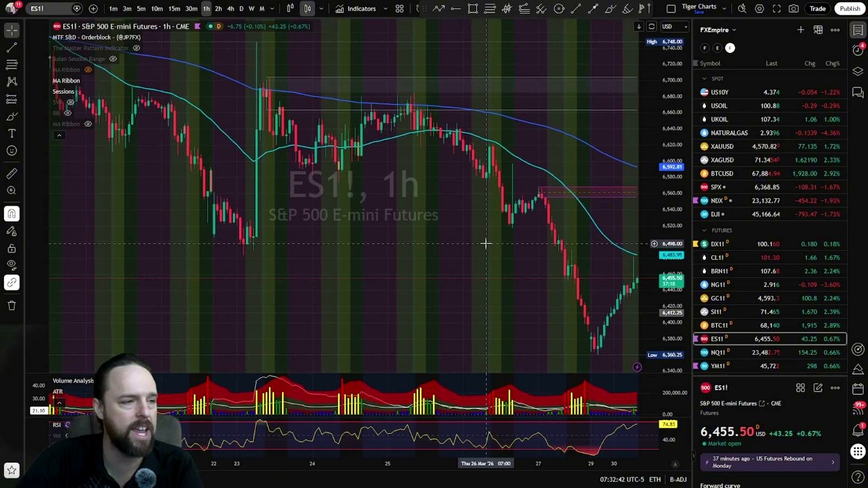Screen dimensions: 868x488
Task: Collapse the SPOT watchlist section
Action: pyautogui.click(x=704, y=79)
